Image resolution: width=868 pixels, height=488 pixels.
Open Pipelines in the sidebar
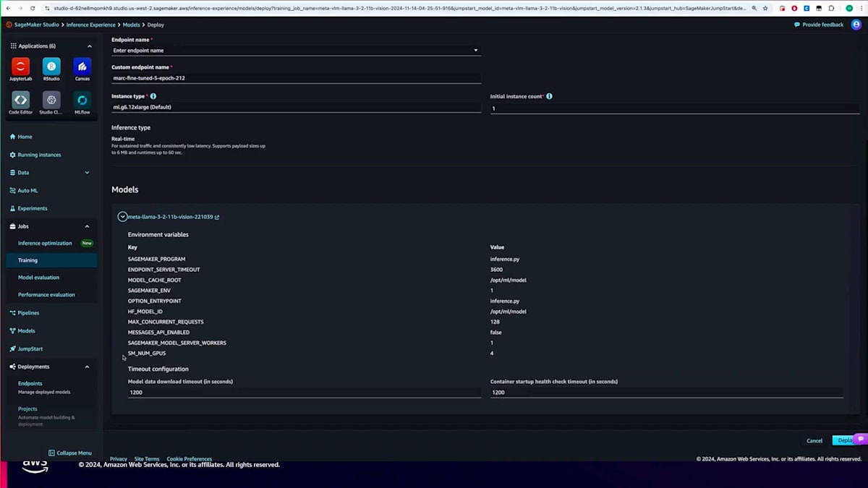pyautogui.click(x=24, y=313)
